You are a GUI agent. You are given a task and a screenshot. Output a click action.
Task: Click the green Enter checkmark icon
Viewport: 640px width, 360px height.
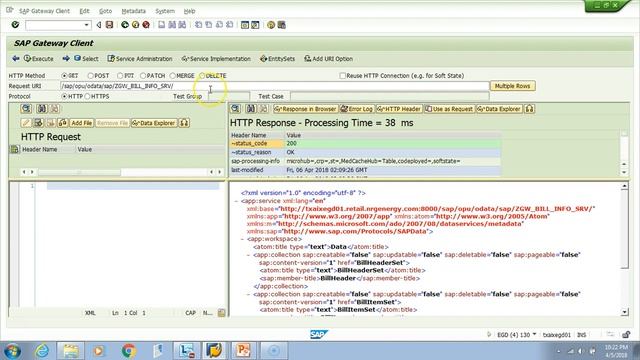[x=15, y=25]
